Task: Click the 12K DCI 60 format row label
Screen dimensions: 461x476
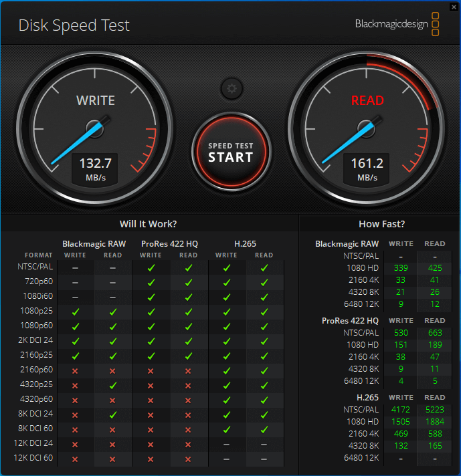Action: (33, 458)
